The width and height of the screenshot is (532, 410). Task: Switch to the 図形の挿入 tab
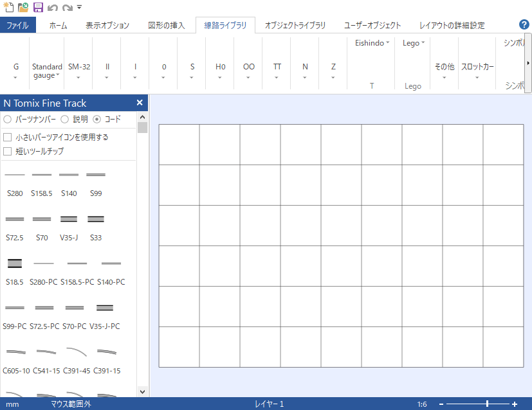(166, 26)
